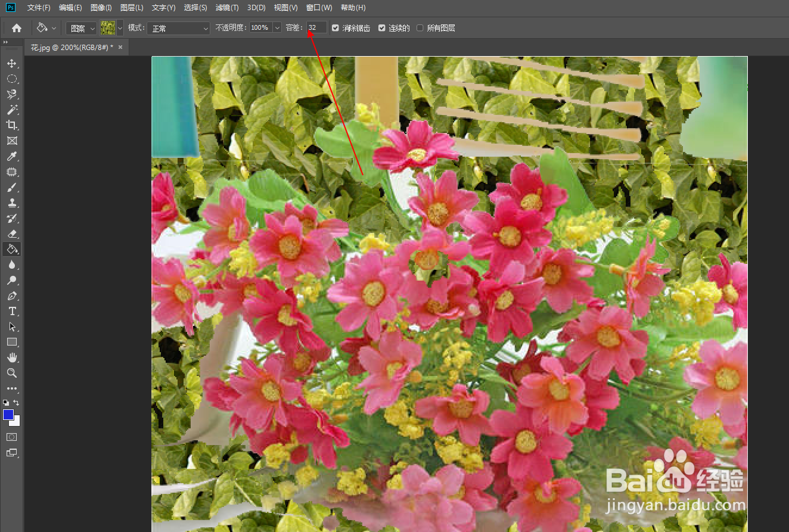Select the Elliptical Marquee tool
Screen dimensions: 789x532
(12, 79)
